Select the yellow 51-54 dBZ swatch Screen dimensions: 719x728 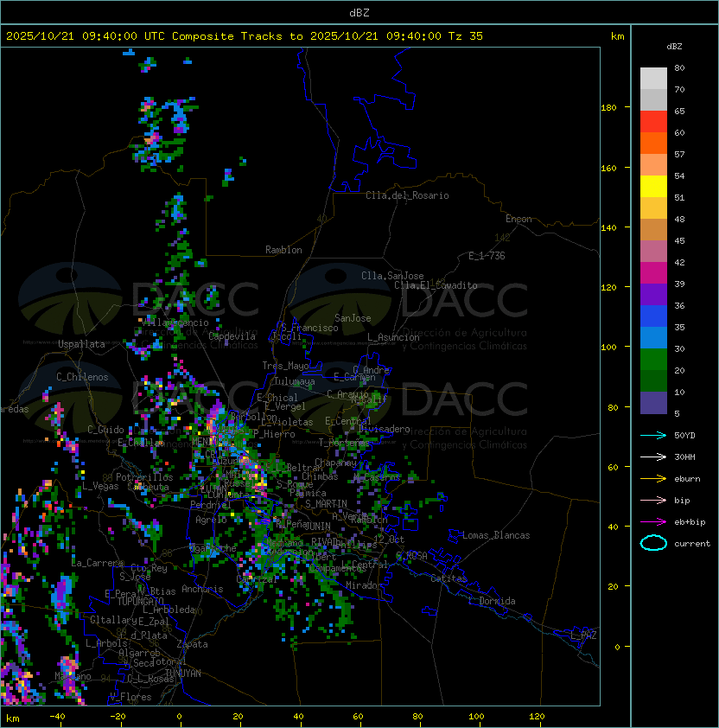653,187
